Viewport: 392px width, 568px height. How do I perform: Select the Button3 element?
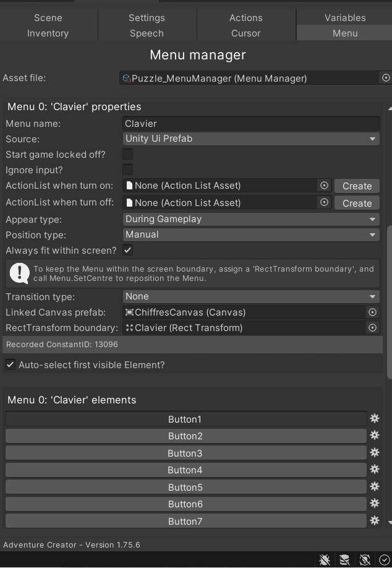pos(185,453)
